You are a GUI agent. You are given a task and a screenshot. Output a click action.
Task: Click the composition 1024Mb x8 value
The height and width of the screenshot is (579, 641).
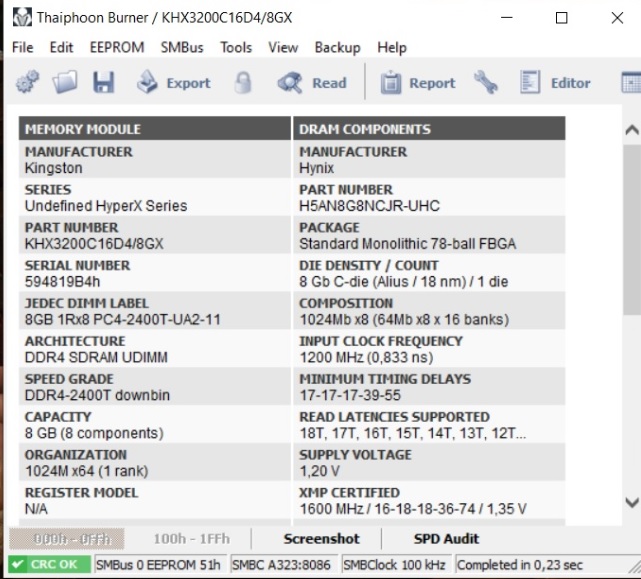(x=404, y=319)
